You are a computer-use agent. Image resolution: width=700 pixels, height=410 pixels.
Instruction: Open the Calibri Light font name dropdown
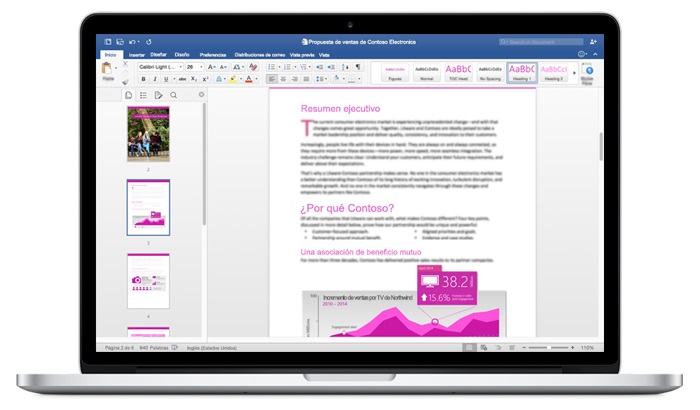tap(180, 67)
